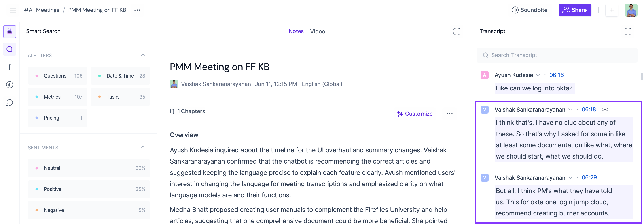Image resolution: width=644 pixels, height=224 pixels.
Task: Open the chat bubble icon in sidebar
Action: (9, 102)
